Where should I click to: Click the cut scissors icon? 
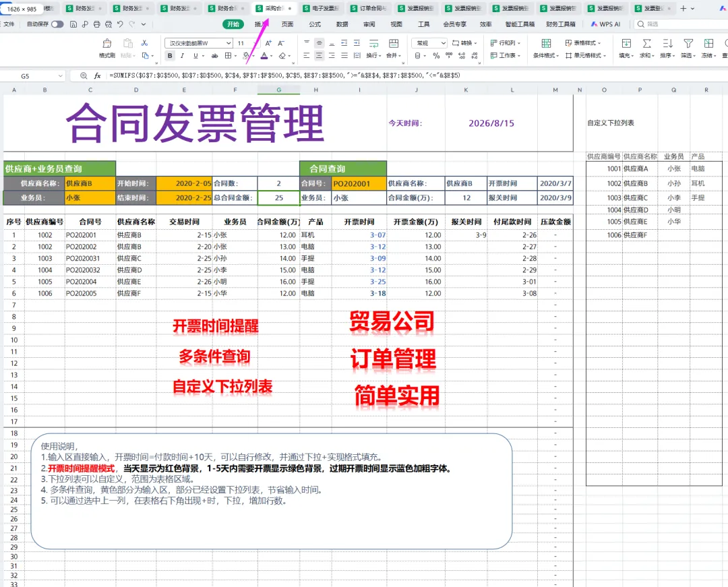[144, 42]
